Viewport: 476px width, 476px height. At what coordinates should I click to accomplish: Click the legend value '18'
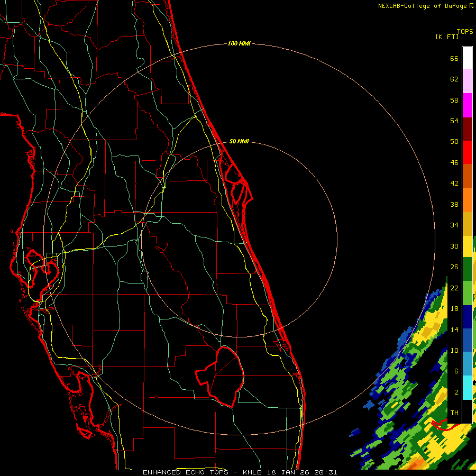[x=454, y=309]
